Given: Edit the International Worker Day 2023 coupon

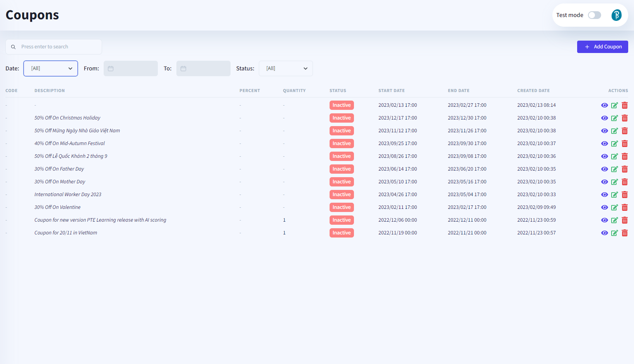Looking at the screenshot, I should pyautogui.click(x=614, y=195).
